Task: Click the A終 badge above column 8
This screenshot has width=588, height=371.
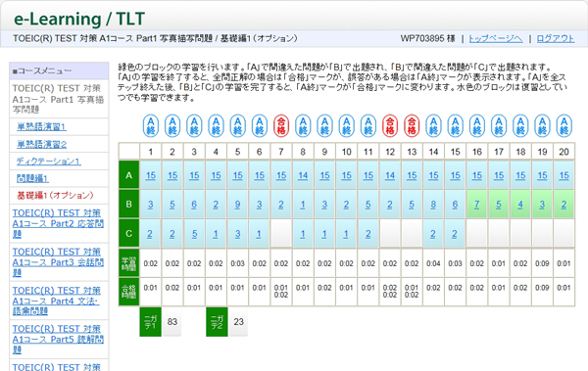Action: point(303,126)
